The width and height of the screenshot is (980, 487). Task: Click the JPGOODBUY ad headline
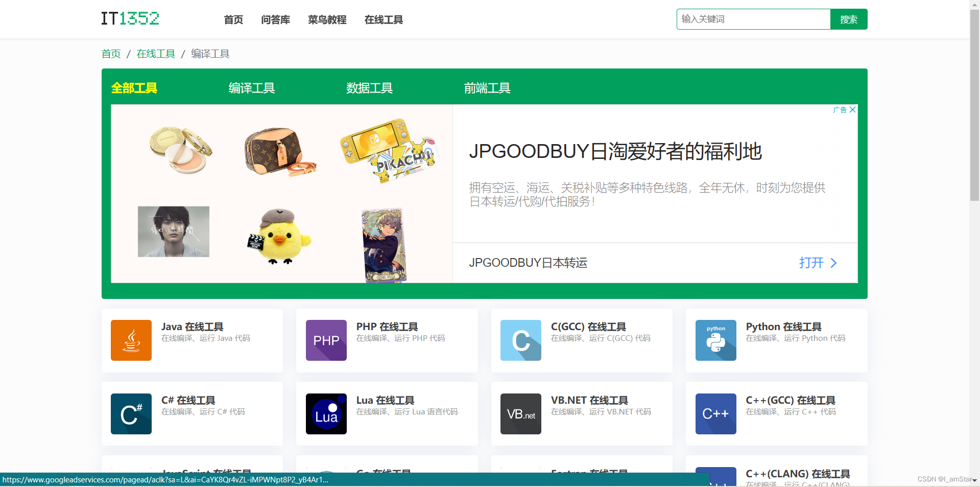pyautogui.click(x=615, y=151)
